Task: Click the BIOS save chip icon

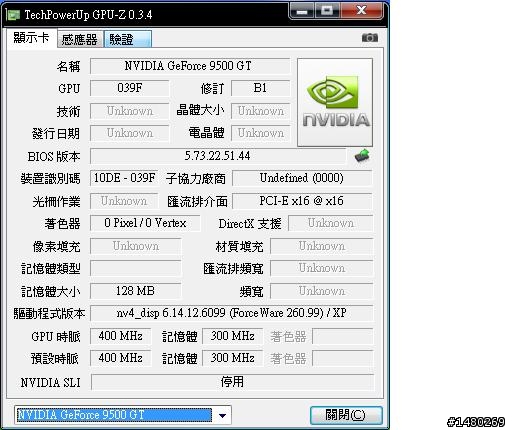Action: tap(362, 155)
